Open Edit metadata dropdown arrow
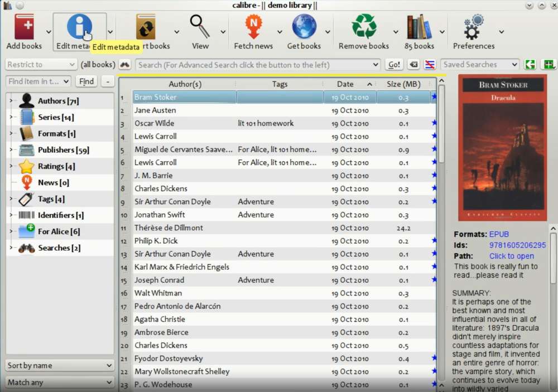 click(110, 32)
